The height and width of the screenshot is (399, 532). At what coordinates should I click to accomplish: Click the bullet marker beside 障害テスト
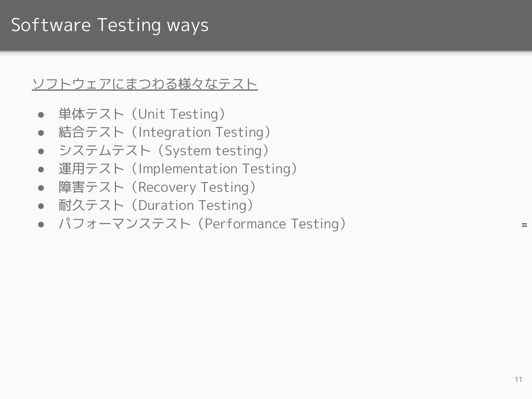click(41, 188)
